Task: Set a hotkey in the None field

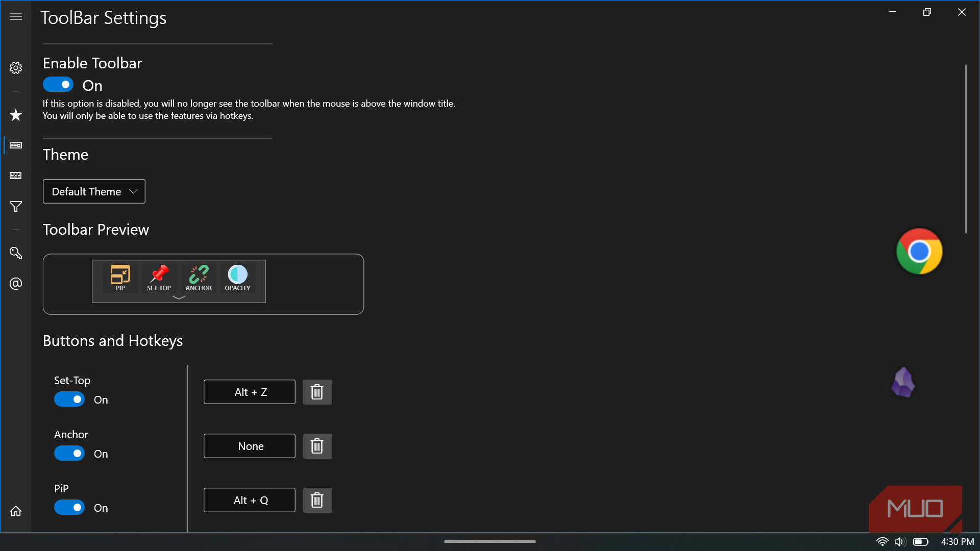Action: point(250,446)
